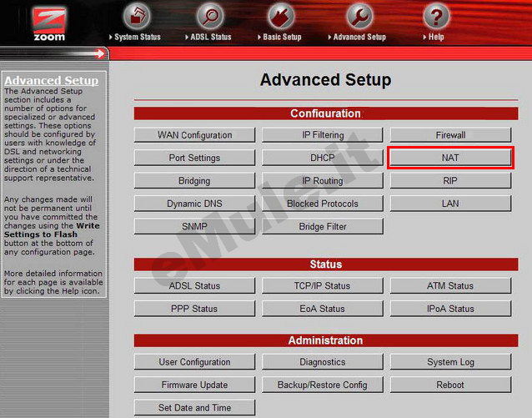Open Port Settings
Image resolution: width=532 pixels, height=418 pixels.
(194, 158)
